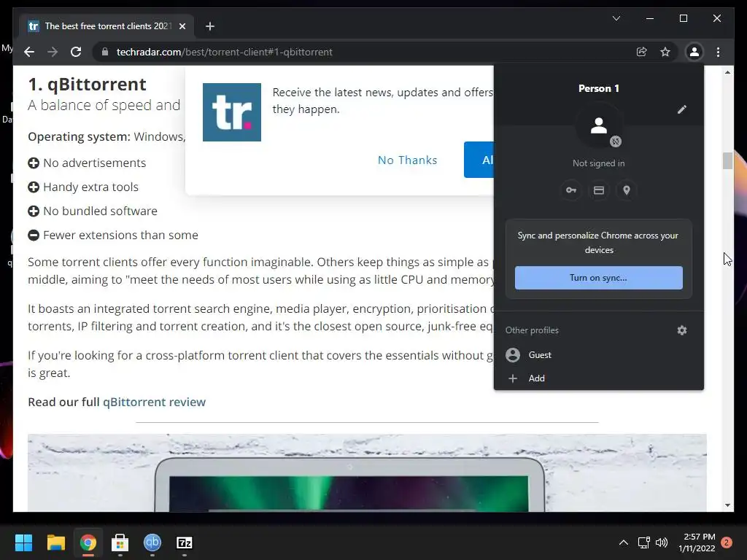Click the profile avatar picture in panel

(x=599, y=126)
